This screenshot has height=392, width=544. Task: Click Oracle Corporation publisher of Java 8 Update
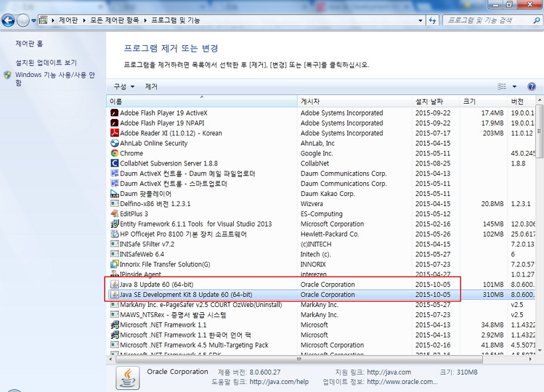[327, 284]
